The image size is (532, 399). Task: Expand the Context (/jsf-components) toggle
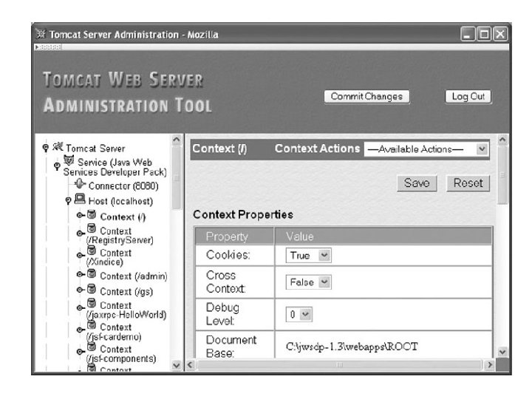[81, 352]
